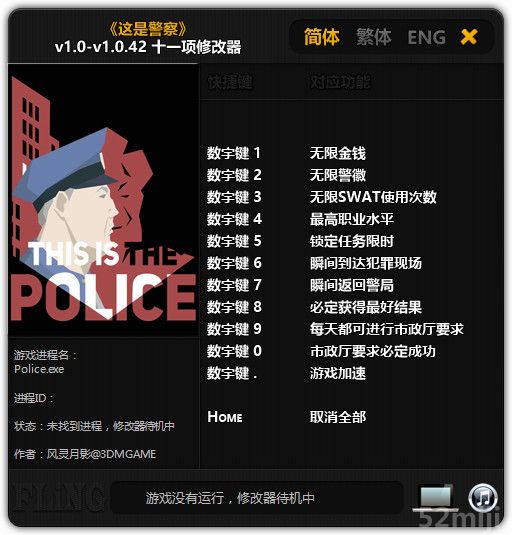This screenshot has width=512, height=535.
Task: Click 瞬间到达犯罪现场 entry
Action: (366, 263)
